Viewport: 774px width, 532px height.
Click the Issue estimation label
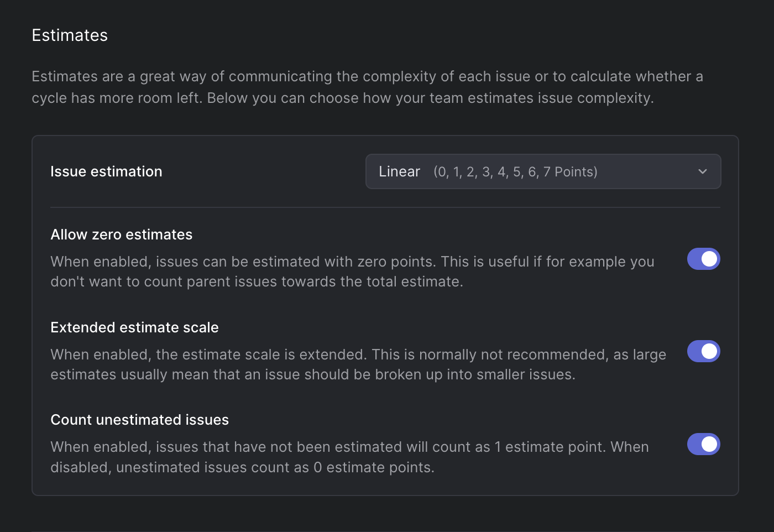click(x=106, y=171)
